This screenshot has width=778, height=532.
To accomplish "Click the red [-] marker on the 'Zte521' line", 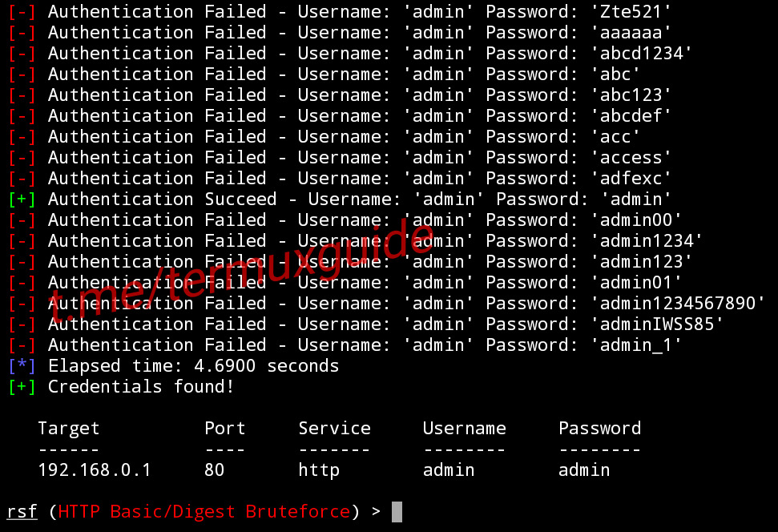I will tap(22, 12).
